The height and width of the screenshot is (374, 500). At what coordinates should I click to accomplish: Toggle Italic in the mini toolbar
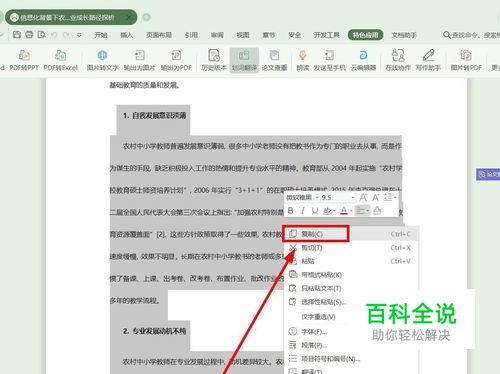tap(303, 211)
